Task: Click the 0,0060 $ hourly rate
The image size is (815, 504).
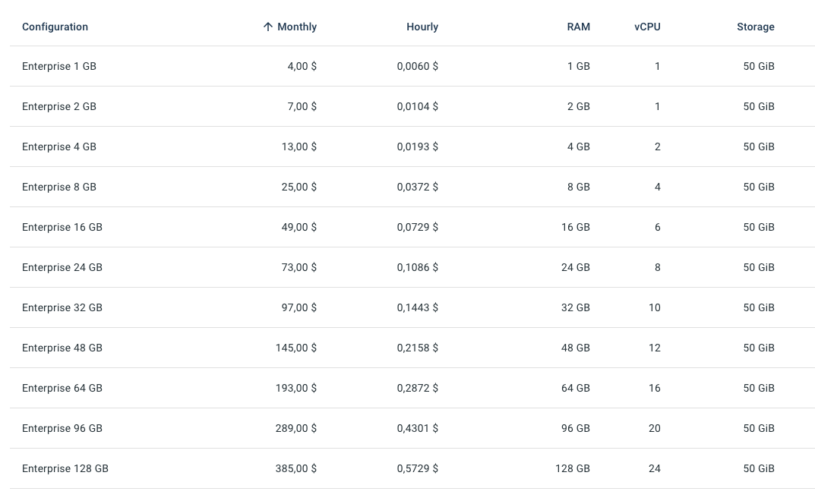Action: pos(418,67)
